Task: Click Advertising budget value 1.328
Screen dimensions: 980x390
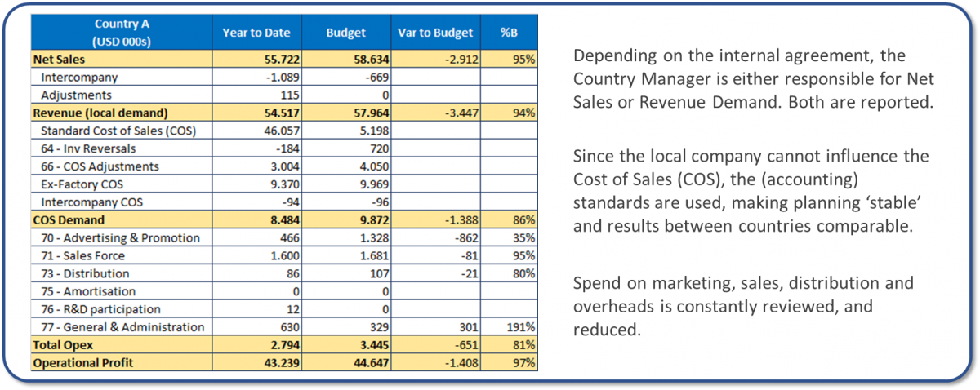Action: click(373, 238)
